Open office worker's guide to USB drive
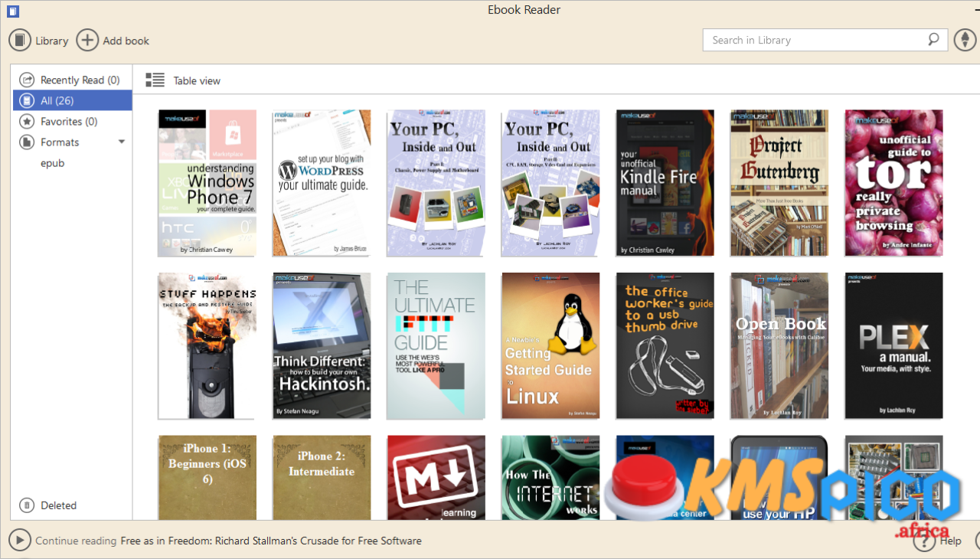The width and height of the screenshot is (980, 559). tap(665, 346)
